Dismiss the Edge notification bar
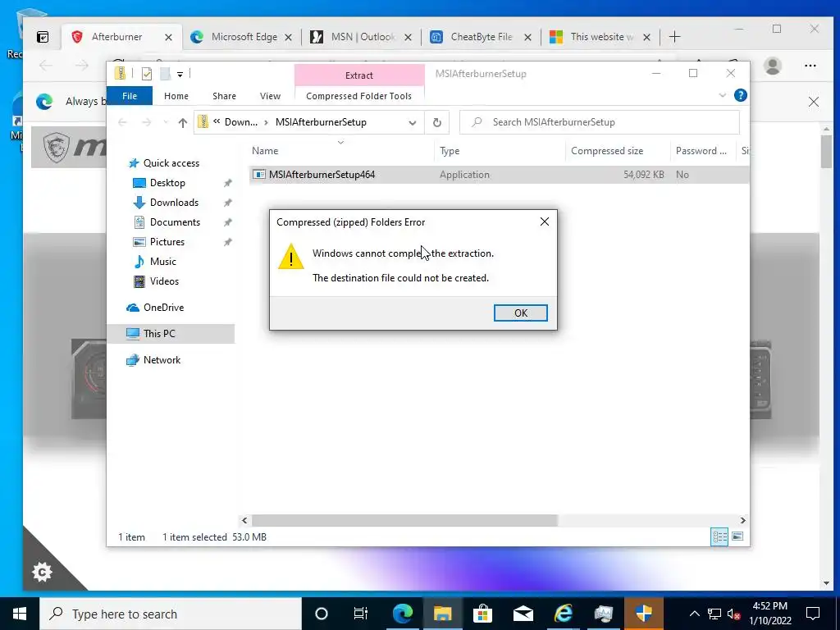 [x=813, y=102]
